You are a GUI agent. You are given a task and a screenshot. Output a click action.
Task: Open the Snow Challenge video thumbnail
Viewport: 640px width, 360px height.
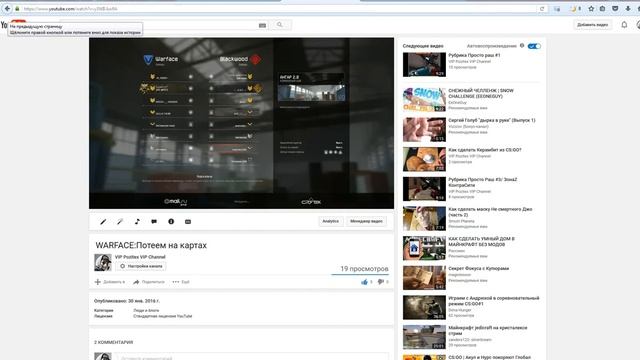(x=424, y=100)
